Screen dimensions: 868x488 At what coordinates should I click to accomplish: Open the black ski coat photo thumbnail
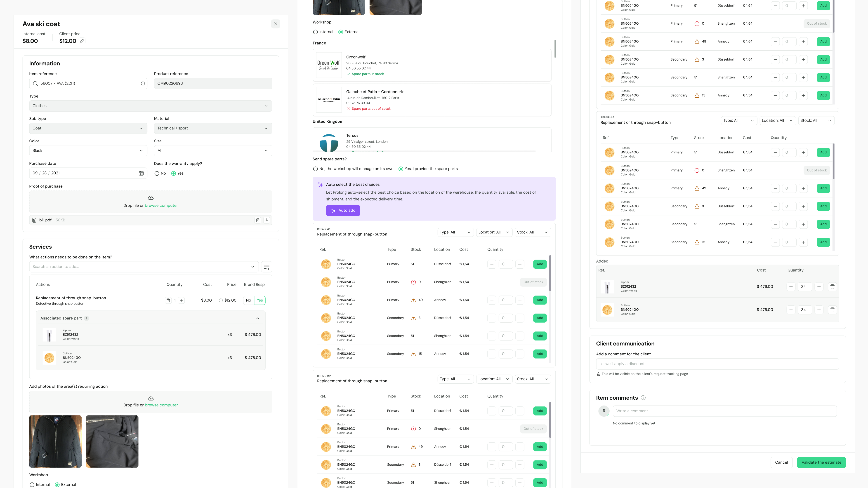pos(55,441)
